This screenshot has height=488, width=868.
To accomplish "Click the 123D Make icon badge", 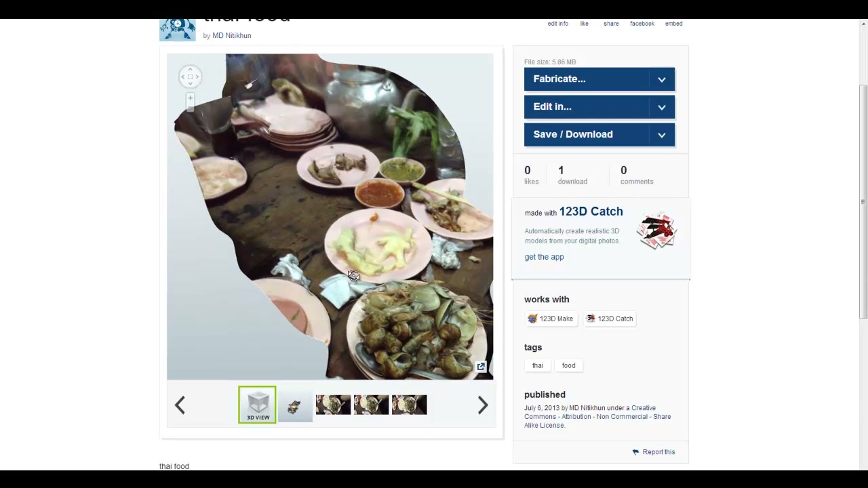I will pos(551,319).
